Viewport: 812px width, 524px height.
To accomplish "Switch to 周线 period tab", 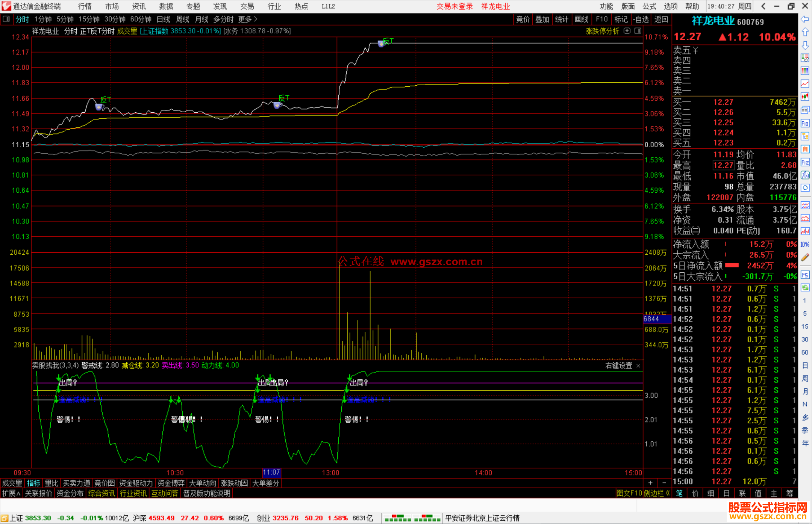I will pyautogui.click(x=183, y=19).
